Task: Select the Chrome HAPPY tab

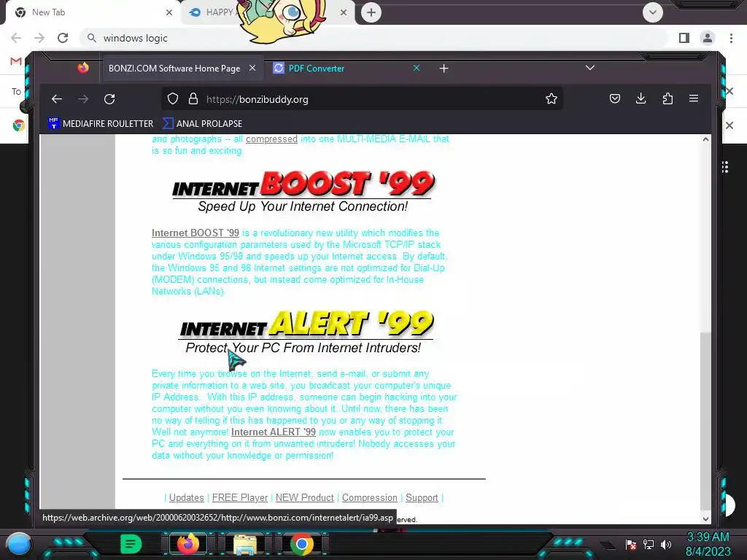Action: pos(267,12)
